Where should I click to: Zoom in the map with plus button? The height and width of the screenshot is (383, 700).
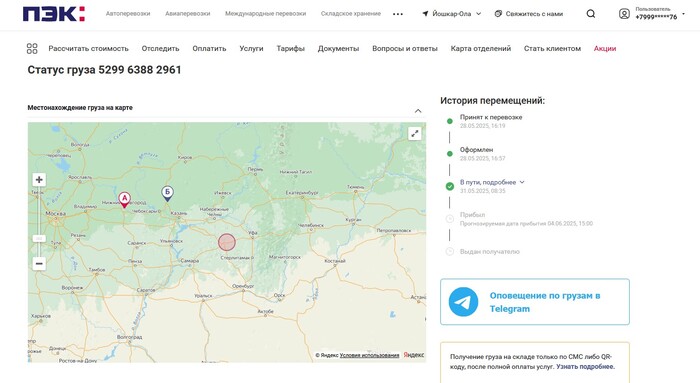pos(39,179)
